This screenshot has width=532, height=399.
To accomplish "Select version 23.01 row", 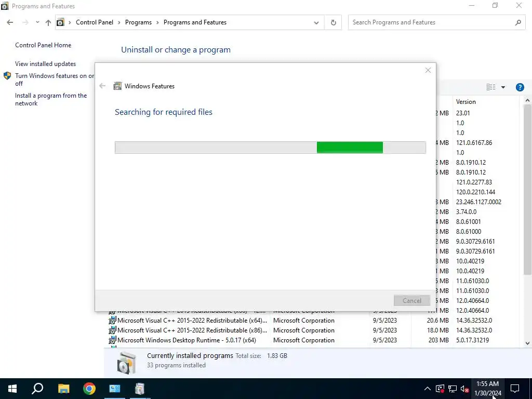I will coord(463,113).
